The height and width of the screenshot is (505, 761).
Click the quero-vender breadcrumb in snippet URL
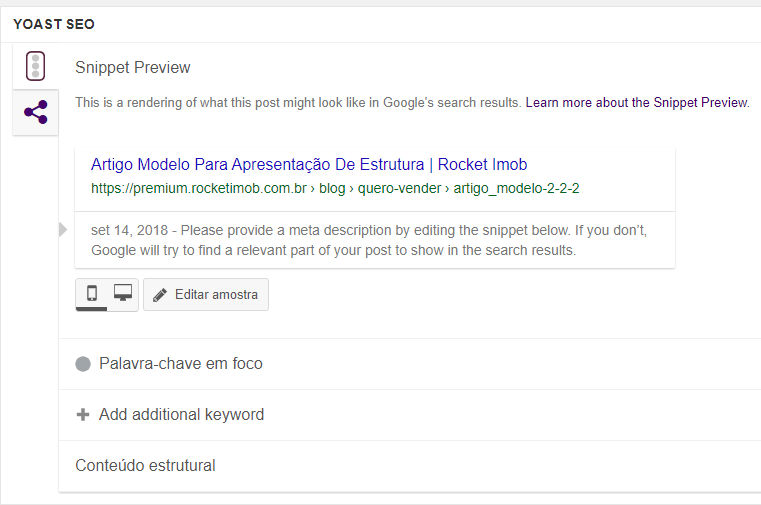click(x=399, y=188)
